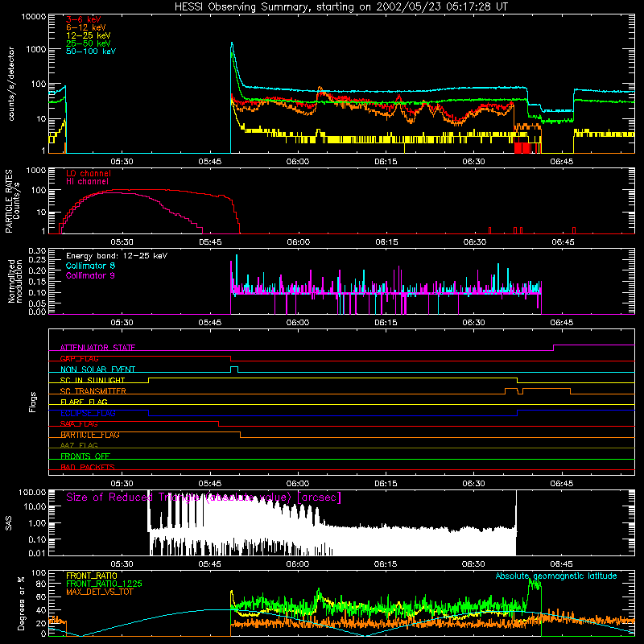Select the orange MAX_DET_VS_TOT legend label

[99, 592]
